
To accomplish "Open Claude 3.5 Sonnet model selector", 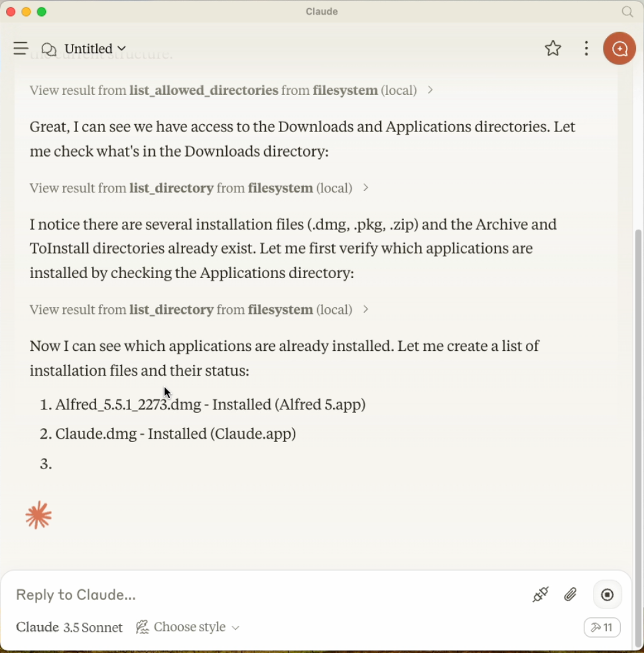I will pos(69,627).
